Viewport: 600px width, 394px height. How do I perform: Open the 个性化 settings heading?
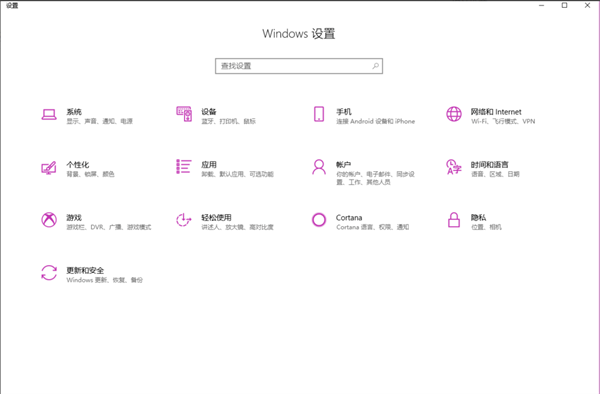(78, 164)
